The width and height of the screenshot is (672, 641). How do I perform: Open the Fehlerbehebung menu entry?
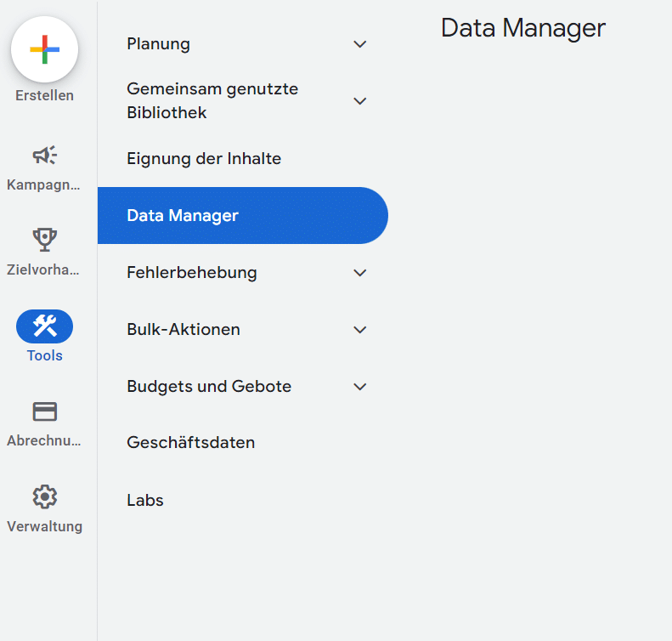(243, 273)
